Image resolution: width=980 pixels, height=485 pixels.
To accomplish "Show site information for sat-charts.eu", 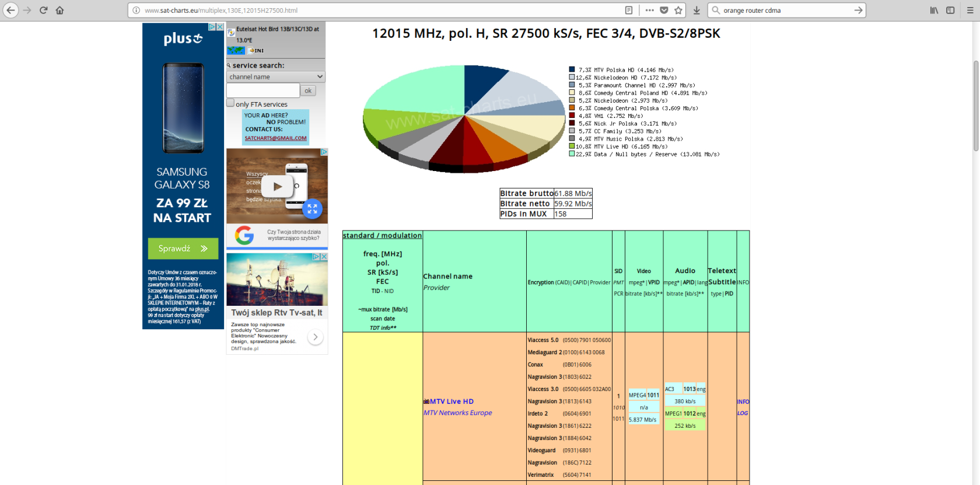I will click(136, 10).
